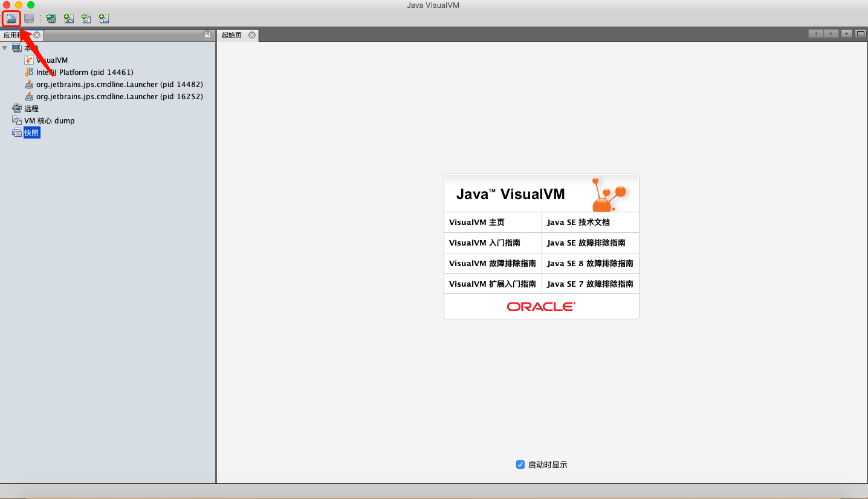This screenshot has width=868, height=499.
Task: Select the 快照 snapshots node
Action: pyautogui.click(x=32, y=132)
